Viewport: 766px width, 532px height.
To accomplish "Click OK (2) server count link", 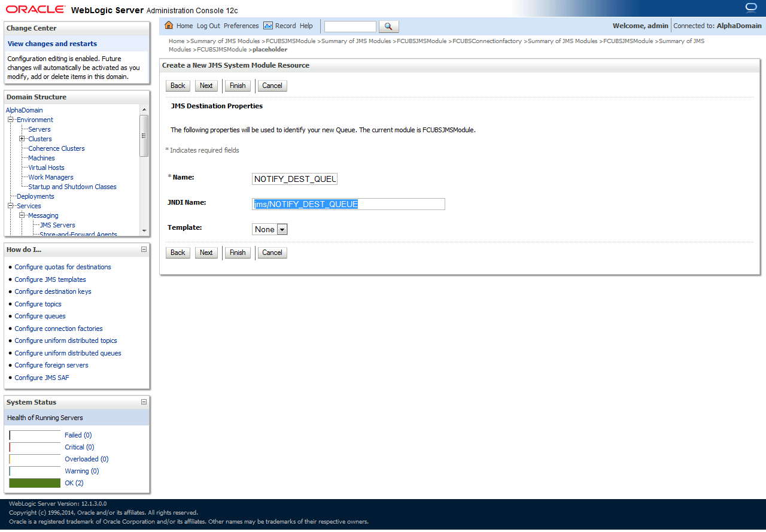I will click(x=74, y=483).
